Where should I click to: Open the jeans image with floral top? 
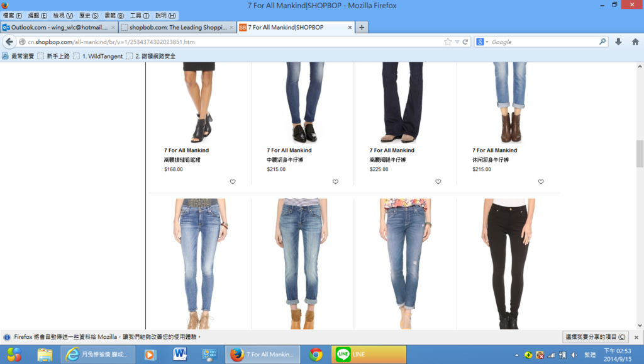click(x=406, y=264)
